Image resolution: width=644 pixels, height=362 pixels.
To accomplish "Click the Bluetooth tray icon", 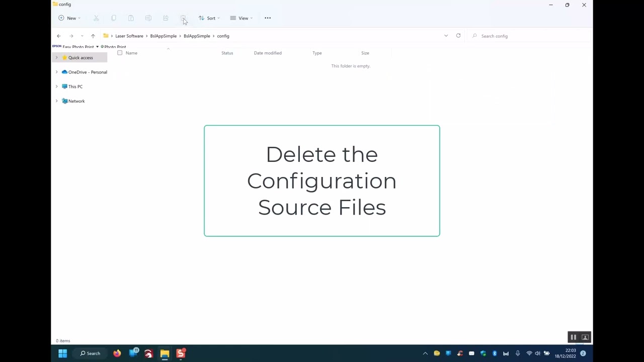I will click(495, 353).
